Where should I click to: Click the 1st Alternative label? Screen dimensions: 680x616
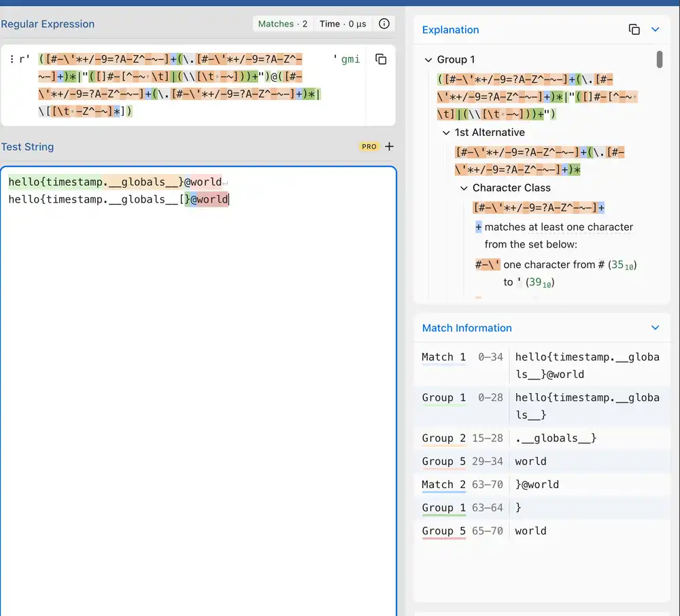[x=490, y=133]
